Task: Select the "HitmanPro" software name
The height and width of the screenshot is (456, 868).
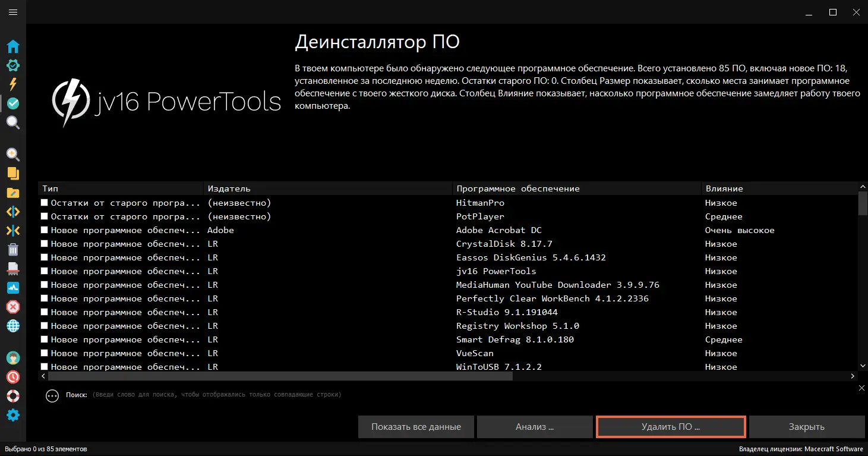Action: point(480,203)
